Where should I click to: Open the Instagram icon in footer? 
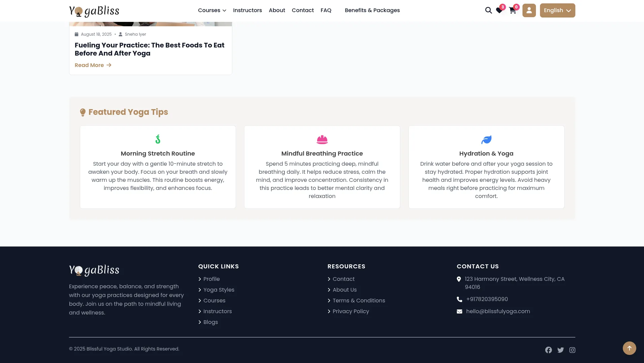coord(572,350)
